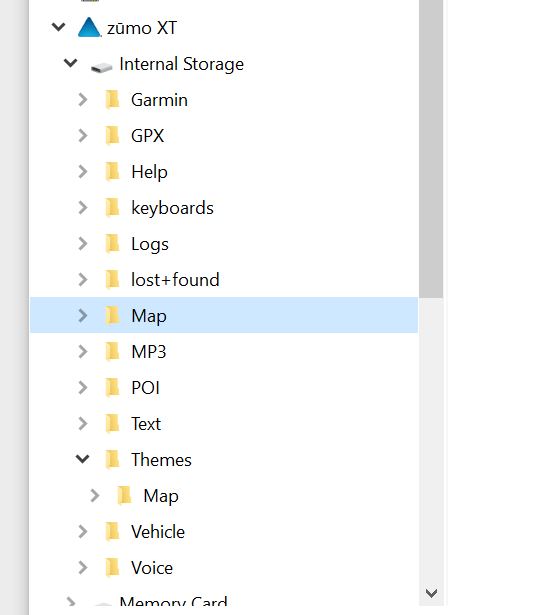
Task: Click the Voice folder icon
Action: pyautogui.click(x=113, y=568)
